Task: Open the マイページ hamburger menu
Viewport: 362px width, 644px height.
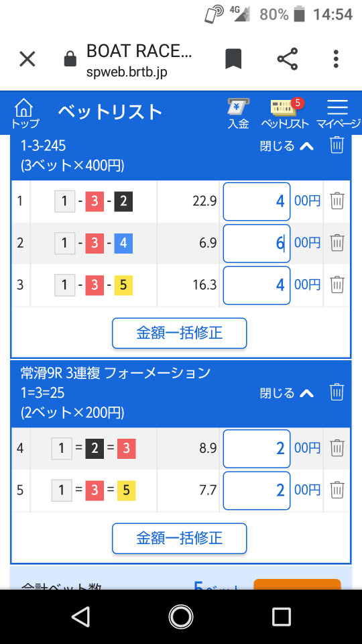Action: pyautogui.click(x=338, y=114)
